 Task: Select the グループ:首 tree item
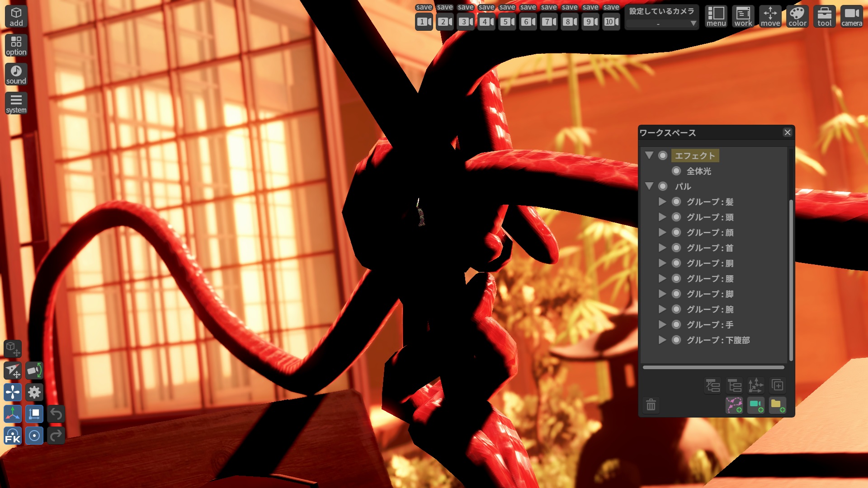pos(710,248)
